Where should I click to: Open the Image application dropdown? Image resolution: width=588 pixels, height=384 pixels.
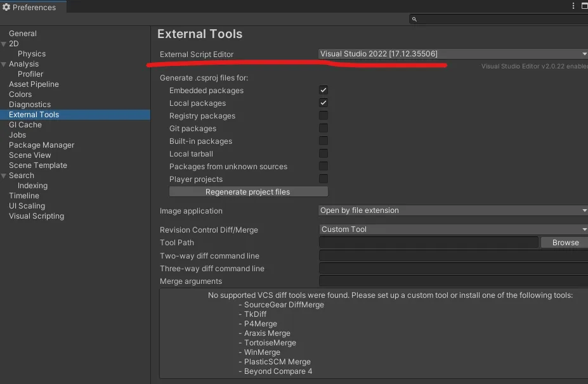[453, 210]
